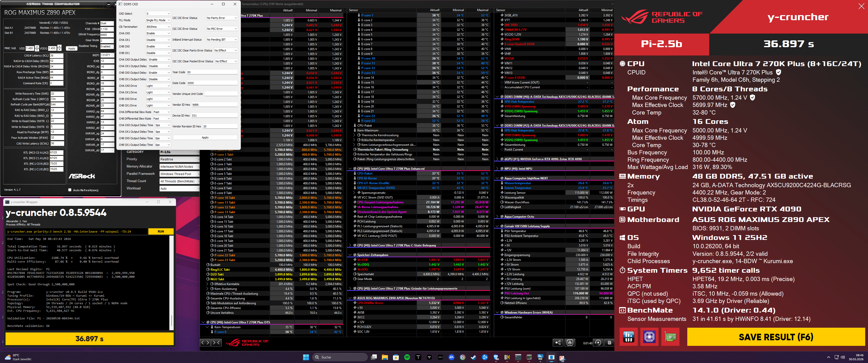This screenshot has width=868, height=363.
Task: Click the CAS# Latency (tCL) value field
Action: coord(57,55)
